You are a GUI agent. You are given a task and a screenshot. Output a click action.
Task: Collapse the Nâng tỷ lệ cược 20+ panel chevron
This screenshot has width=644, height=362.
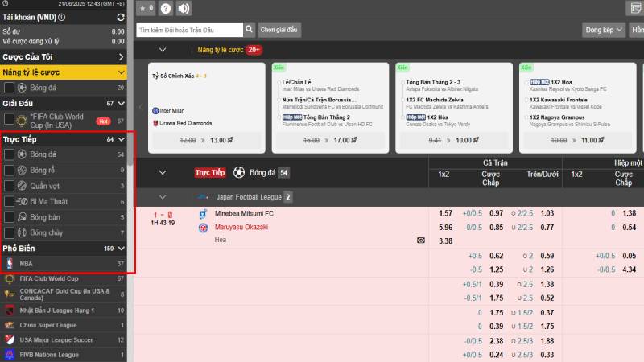tap(163, 50)
